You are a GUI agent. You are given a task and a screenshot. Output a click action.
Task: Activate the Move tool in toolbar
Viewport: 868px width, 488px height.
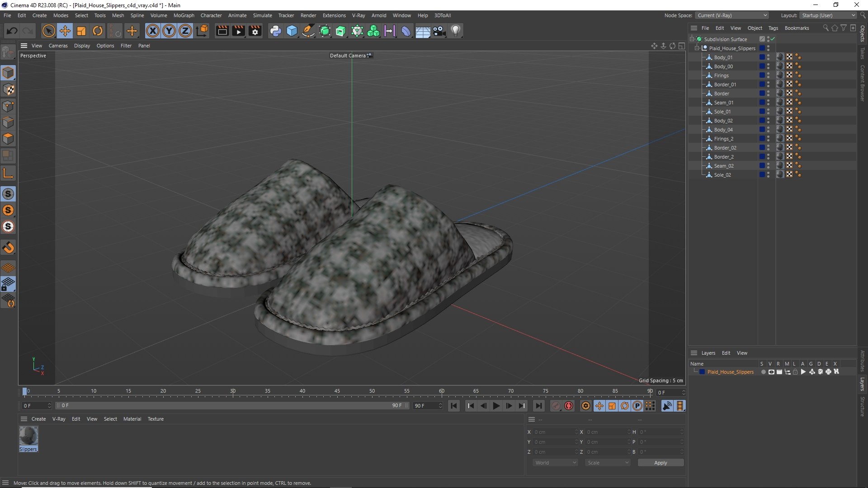click(x=65, y=31)
